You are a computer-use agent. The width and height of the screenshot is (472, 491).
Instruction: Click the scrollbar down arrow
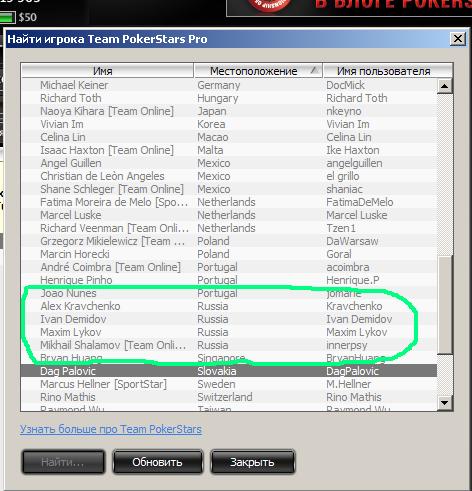pos(444,403)
